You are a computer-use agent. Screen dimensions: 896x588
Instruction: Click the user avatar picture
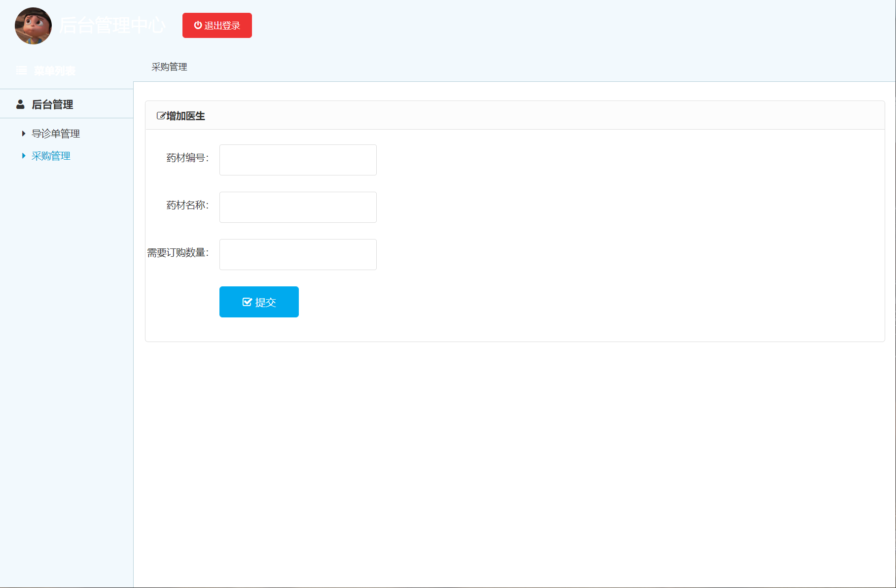coord(33,26)
